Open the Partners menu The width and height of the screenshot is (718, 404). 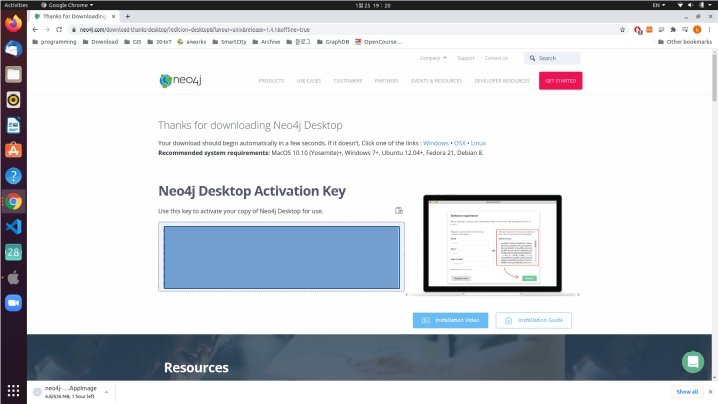[386, 81]
